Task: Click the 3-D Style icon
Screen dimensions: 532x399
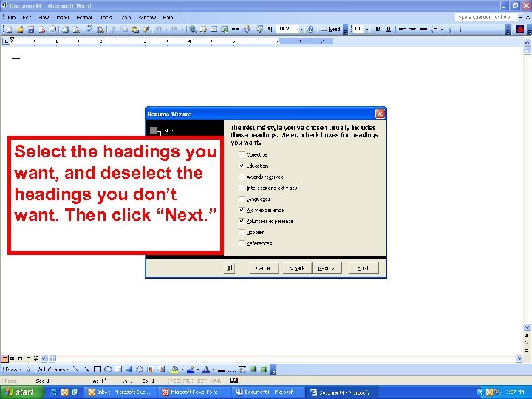Action: [264, 369]
